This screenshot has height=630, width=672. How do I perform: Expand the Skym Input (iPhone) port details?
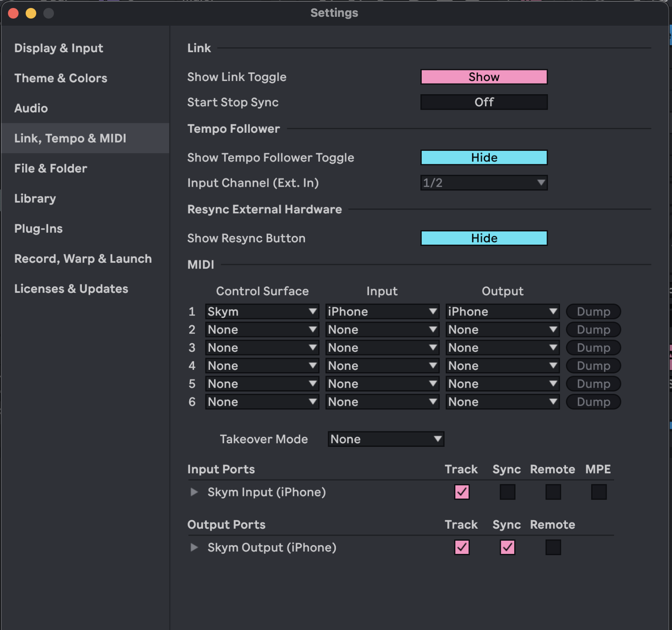point(194,492)
